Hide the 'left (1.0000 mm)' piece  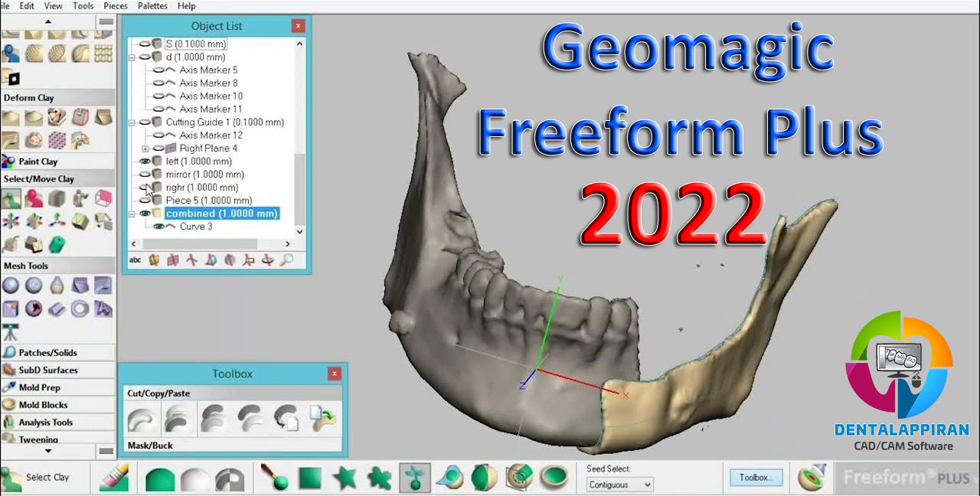(x=145, y=162)
